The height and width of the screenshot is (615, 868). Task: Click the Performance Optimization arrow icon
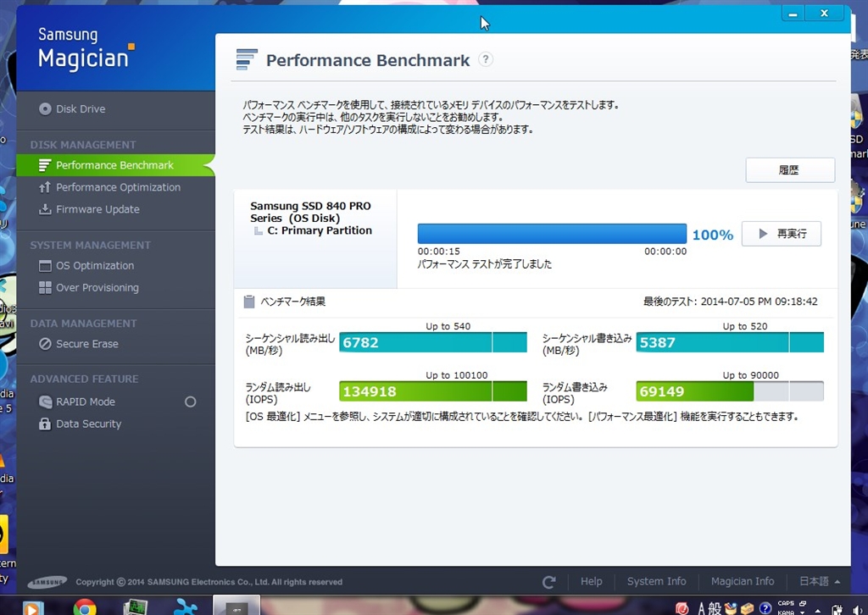pyautogui.click(x=45, y=187)
